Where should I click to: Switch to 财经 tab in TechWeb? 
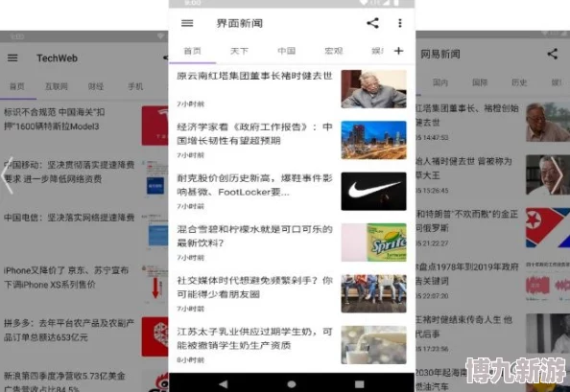tap(96, 86)
